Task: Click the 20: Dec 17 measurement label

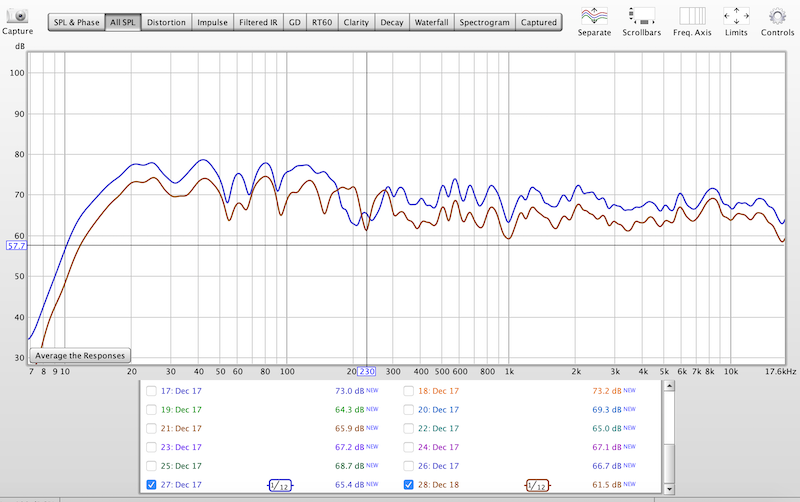Action: pos(438,410)
